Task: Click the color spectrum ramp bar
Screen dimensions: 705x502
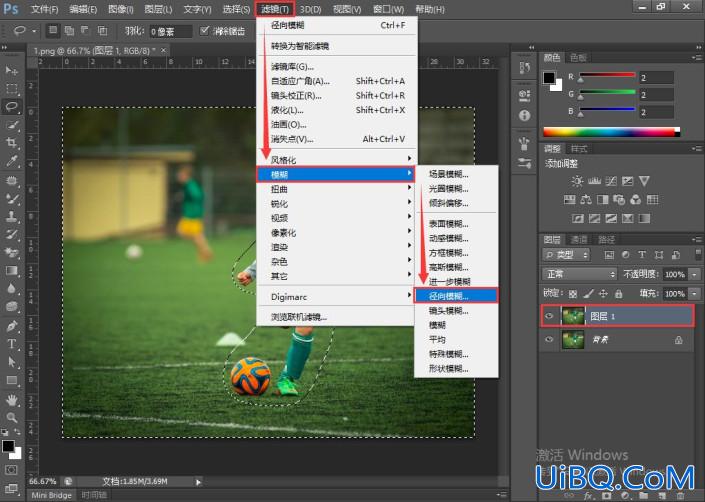Action: click(x=611, y=132)
